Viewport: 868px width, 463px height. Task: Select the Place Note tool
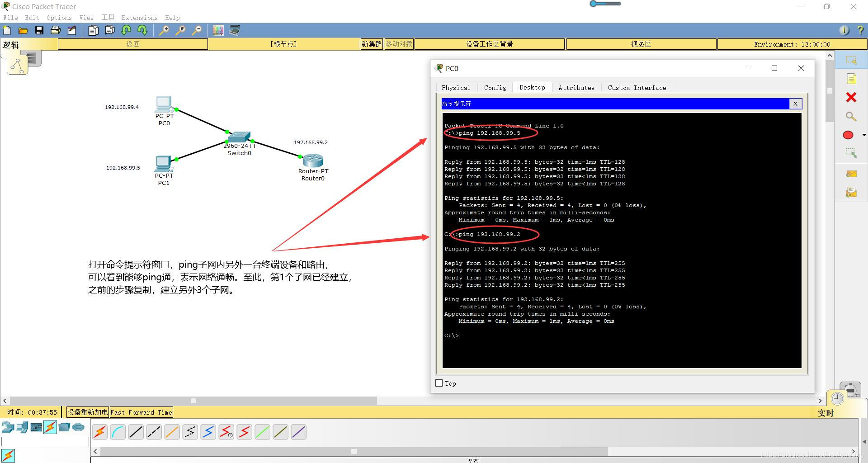(x=851, y=79)
